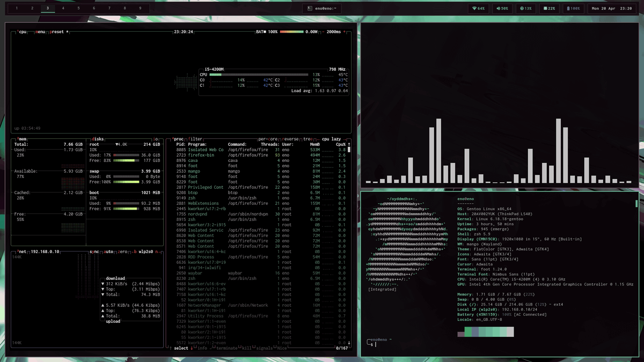Select previous network interface before wlp2s0
This screenshot has width=644, height=362.
[x=135, y=251]
